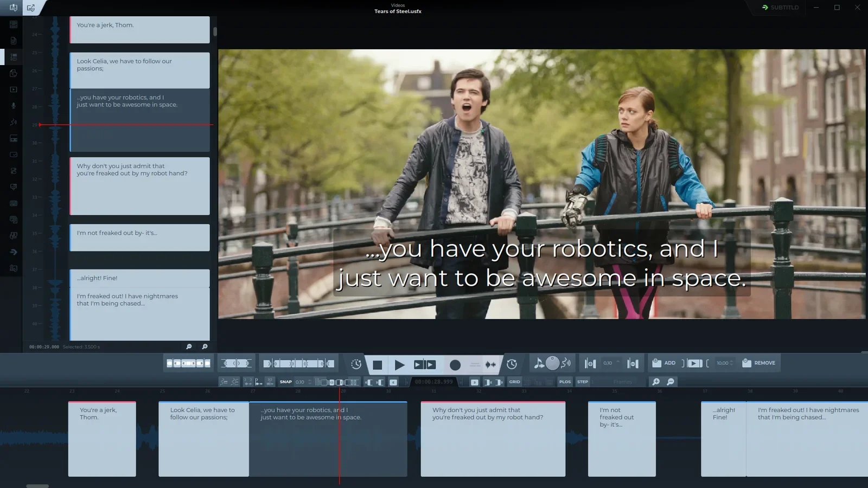The width and height of the screenshot is (868, 488).
Task: Open the top sidebar list icon
Action: click(14, 24)
